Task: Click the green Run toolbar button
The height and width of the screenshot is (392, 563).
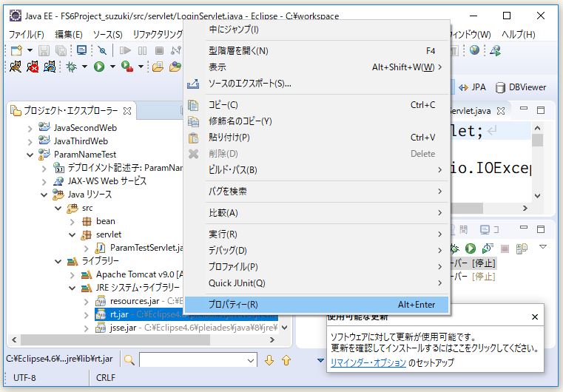Action: [x=99, y=67]
